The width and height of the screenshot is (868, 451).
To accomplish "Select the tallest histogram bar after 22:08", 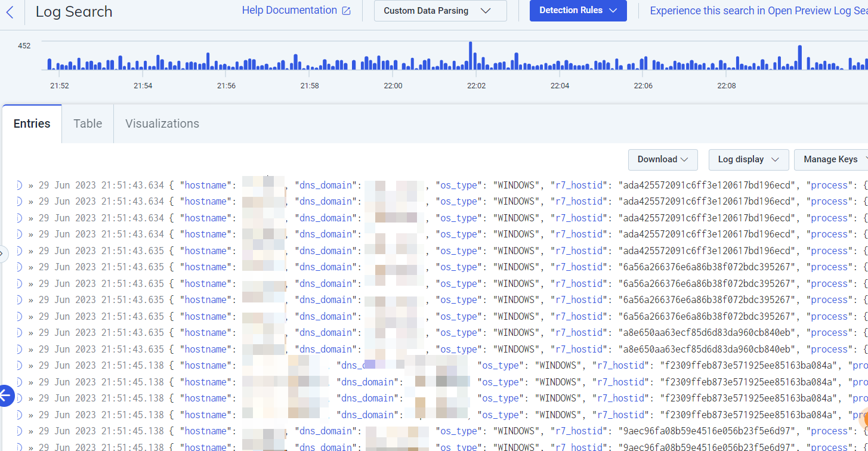I will (800, 57).
